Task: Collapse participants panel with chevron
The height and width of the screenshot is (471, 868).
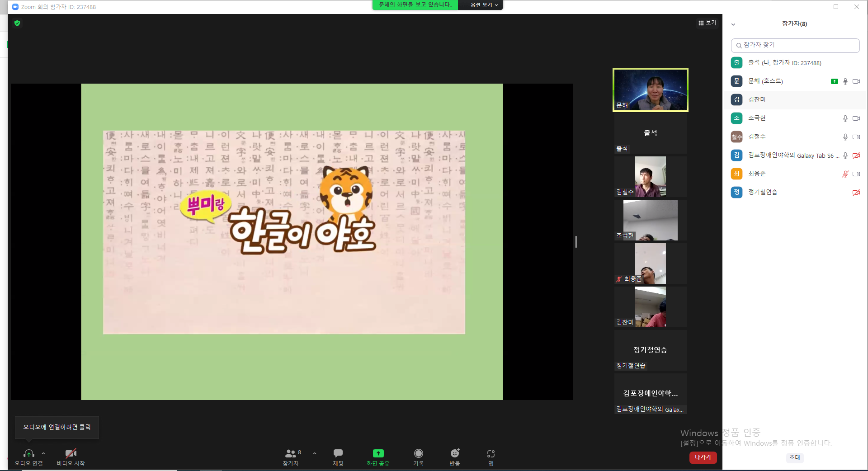Action: pyautogui.click(x=733, y=24)
